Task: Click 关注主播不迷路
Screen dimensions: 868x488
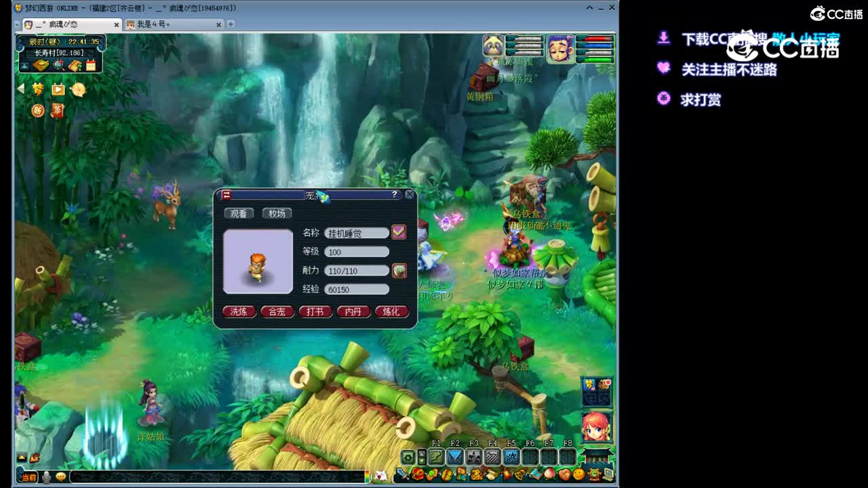Action: [x=729, y=69]
